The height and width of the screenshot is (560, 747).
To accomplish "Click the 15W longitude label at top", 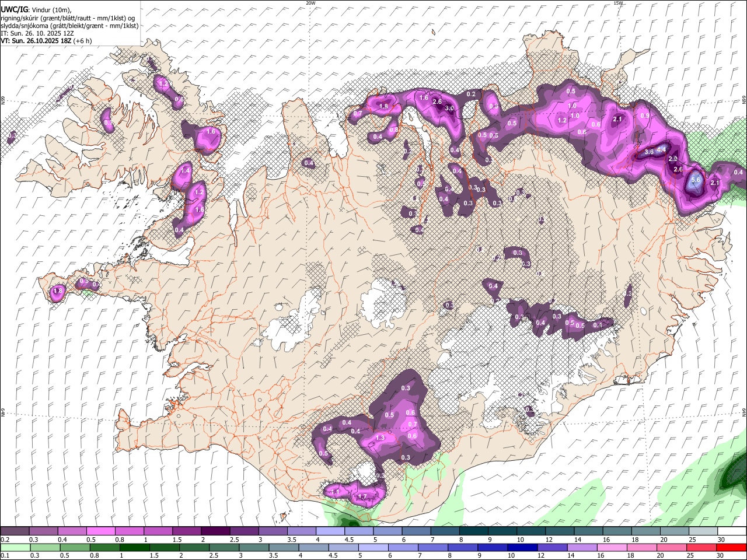I will click(618, 3).
